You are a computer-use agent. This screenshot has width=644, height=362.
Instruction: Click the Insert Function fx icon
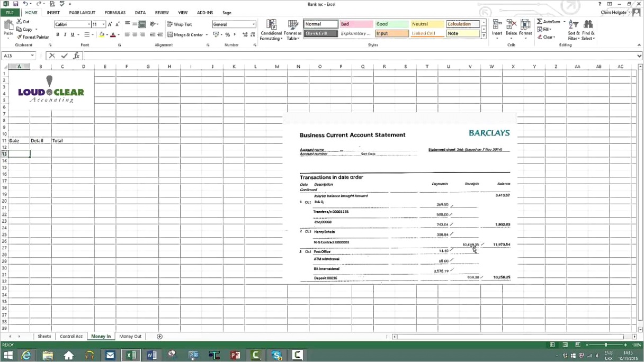point(76,56)
